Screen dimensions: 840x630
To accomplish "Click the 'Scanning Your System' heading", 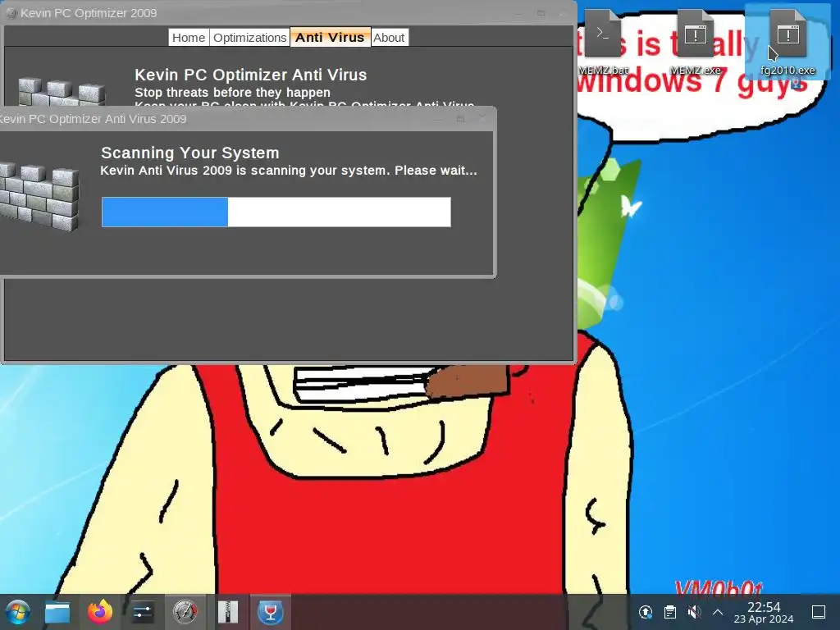I will click(x=190, y=153).
